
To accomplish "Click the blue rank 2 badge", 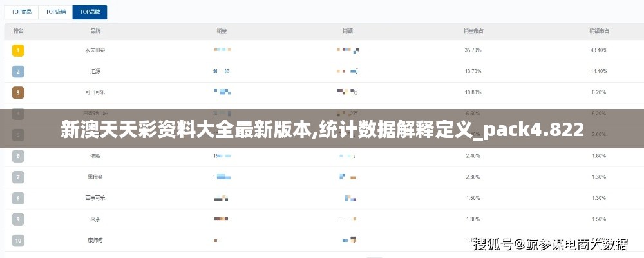I will click(18, 72).
